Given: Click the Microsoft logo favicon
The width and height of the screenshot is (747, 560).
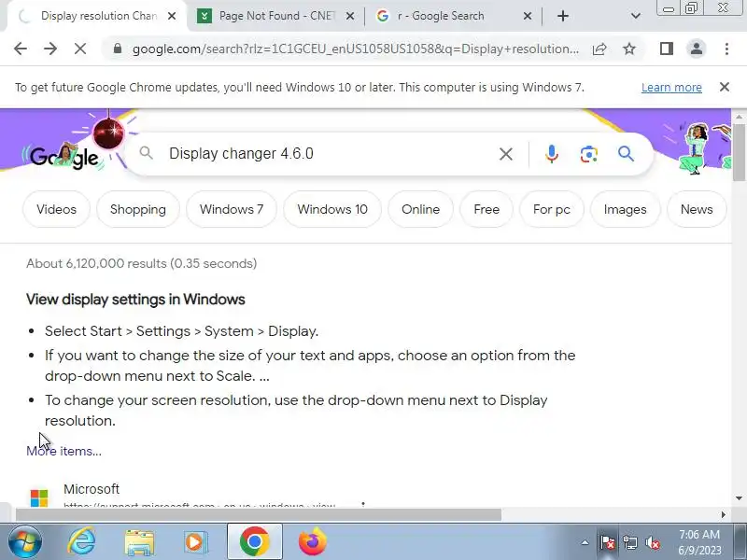Looking at the screenshot, I should [x=39, y=498].
